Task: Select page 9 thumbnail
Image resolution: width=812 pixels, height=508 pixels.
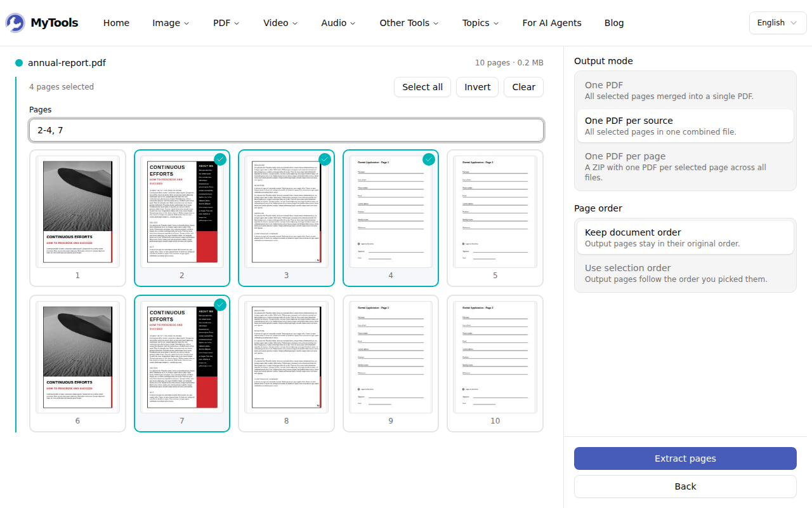Action: tap(391, 363)
